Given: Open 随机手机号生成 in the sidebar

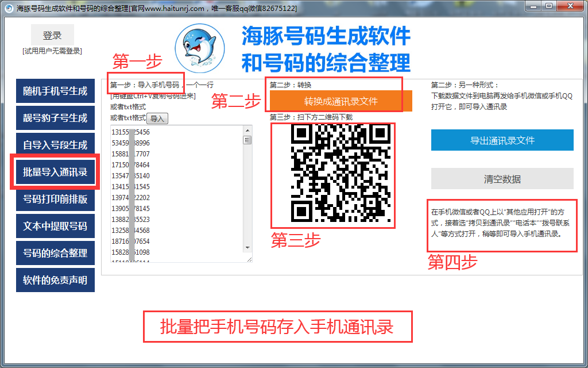Looking at the screenshot, I should click(x=55, y=91).
